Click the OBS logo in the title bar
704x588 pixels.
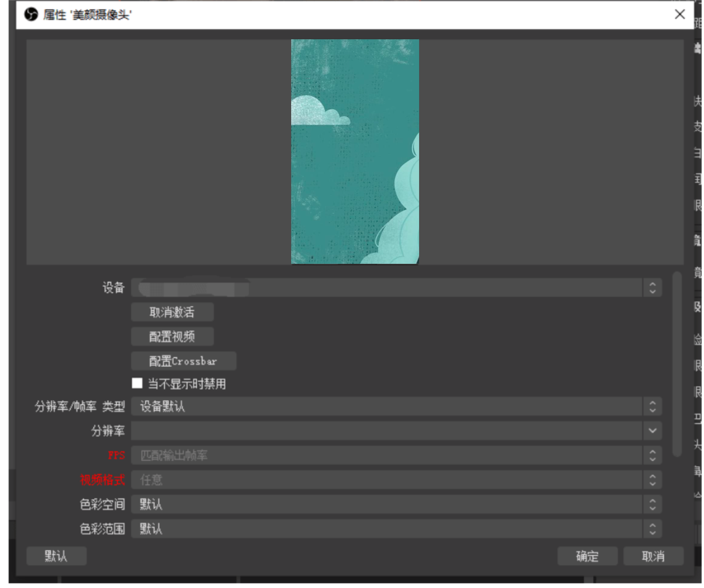31,15
